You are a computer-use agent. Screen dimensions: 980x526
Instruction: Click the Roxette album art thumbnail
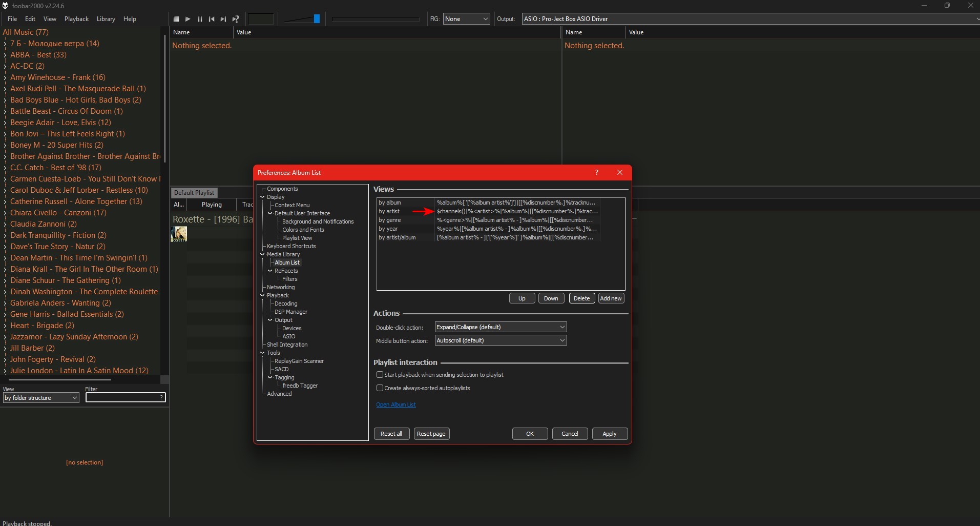[x=179, y=234]
